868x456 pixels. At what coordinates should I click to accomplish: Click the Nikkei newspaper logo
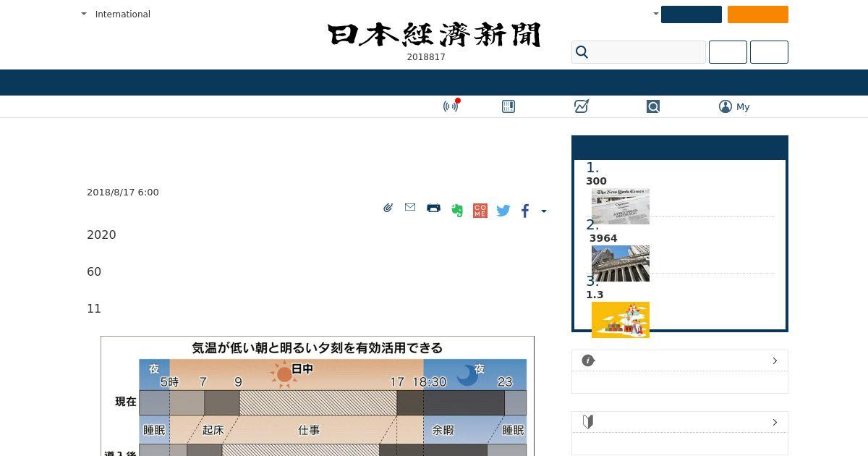pos(434,35)
